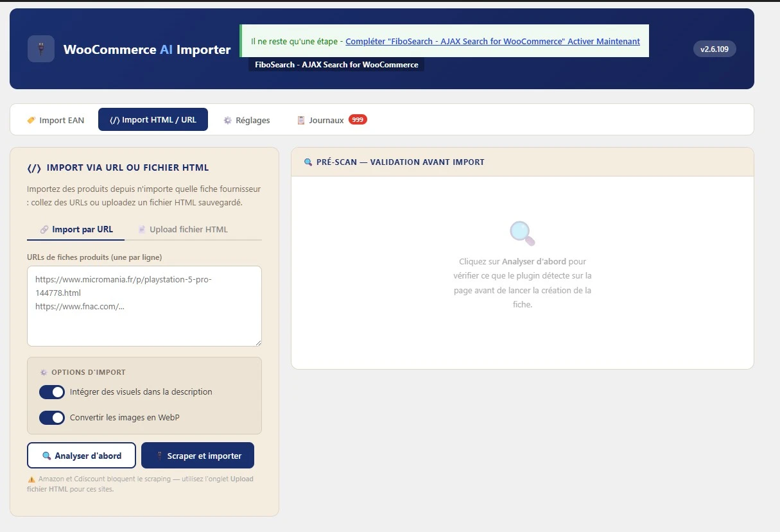Toggle Intégrer des visuels dans la description
The width and height of the screenshot is (780, 532).
pos(52,392)
